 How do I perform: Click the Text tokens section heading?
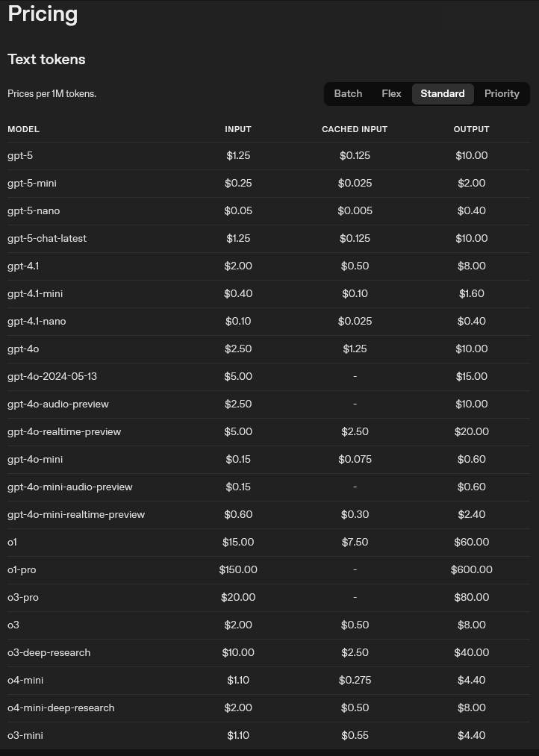click(x=47, y=59)
